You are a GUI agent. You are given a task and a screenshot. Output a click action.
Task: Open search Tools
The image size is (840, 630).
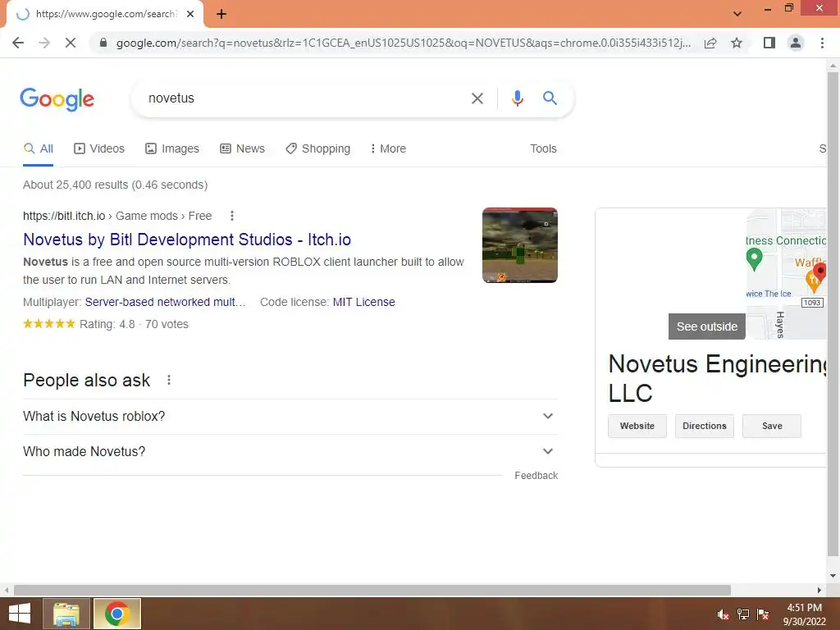tap(543, 149)
